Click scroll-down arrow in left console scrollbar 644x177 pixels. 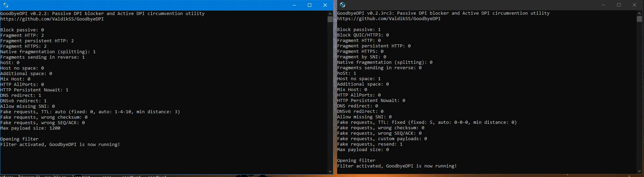tap(330, 171)
